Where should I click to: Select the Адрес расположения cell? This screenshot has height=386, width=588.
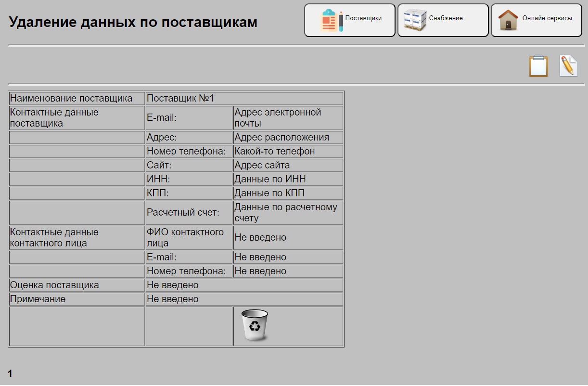[288, 137]
